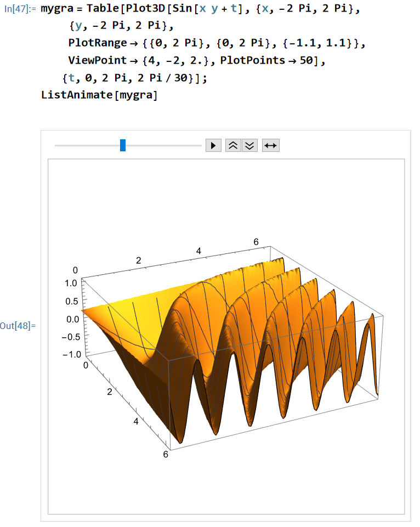
Task: Place cursor on 'PlotRange' option text
Action: [98, 43]
